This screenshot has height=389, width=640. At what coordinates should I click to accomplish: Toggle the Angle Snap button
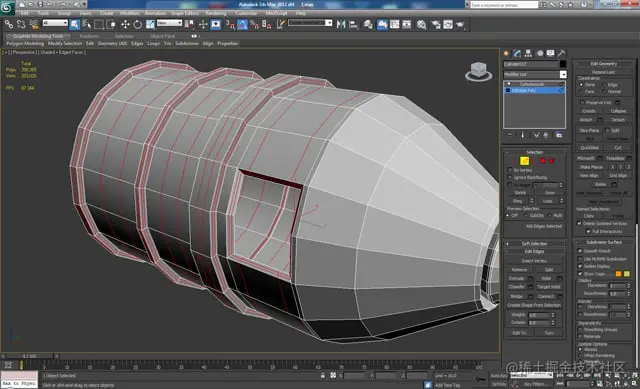(242, 24)
